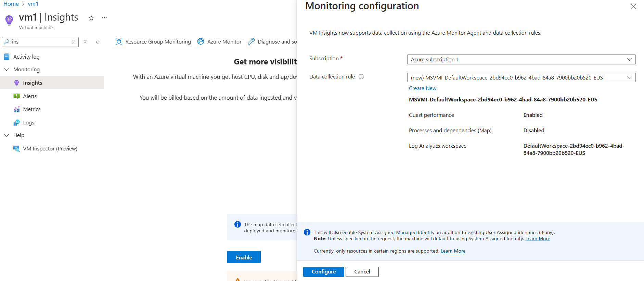Collapse the sidebar with double chevron icon
The image size is (644, 281).
point(98,42)
